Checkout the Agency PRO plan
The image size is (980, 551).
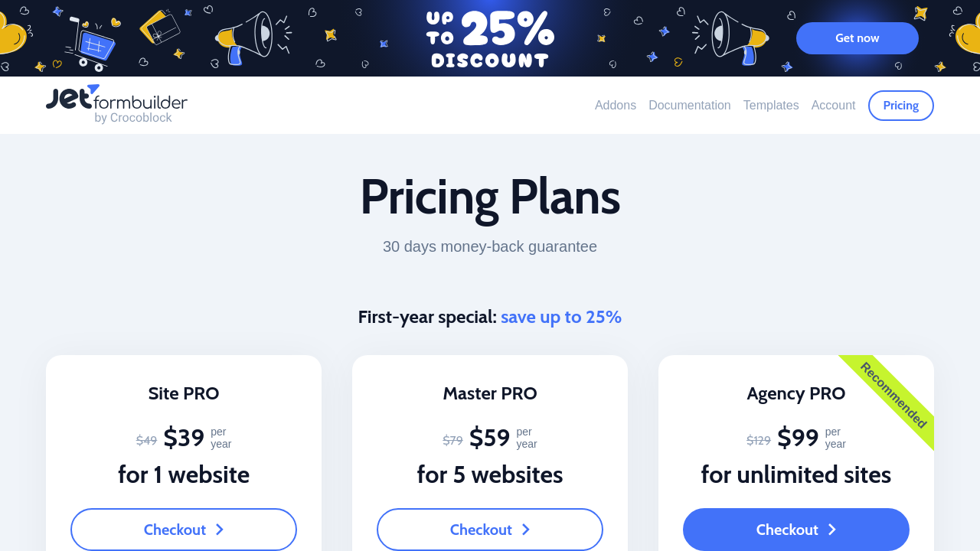(x=796, y=530)
